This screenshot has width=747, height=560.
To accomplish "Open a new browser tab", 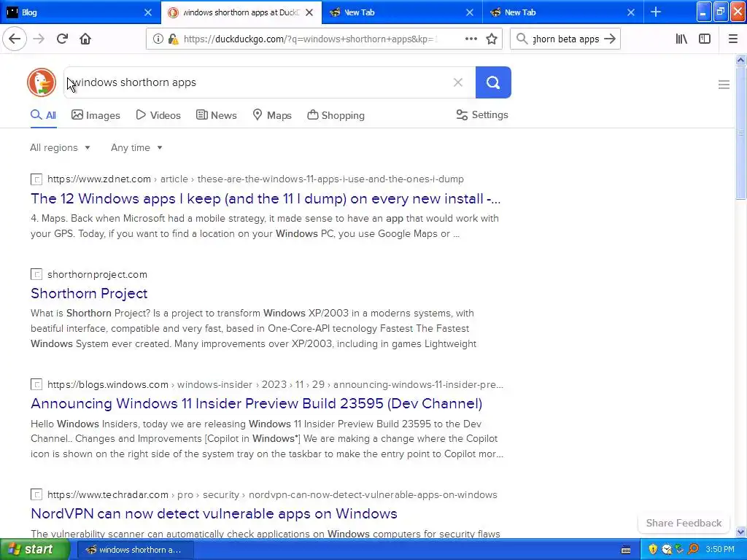I will tap(656, 12).
